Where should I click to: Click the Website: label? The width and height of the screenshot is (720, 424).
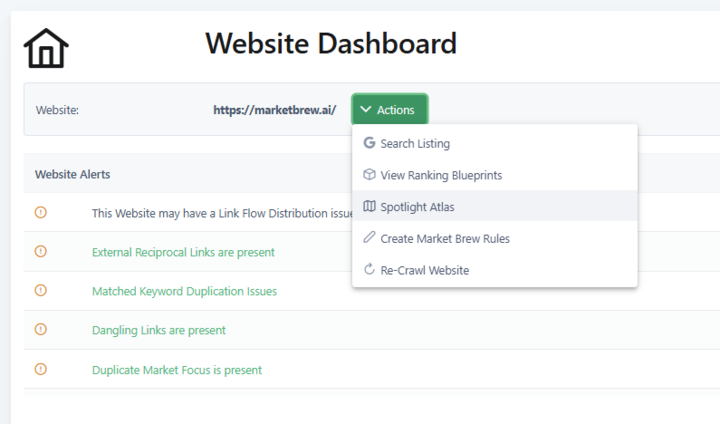(x=57, y=110)
